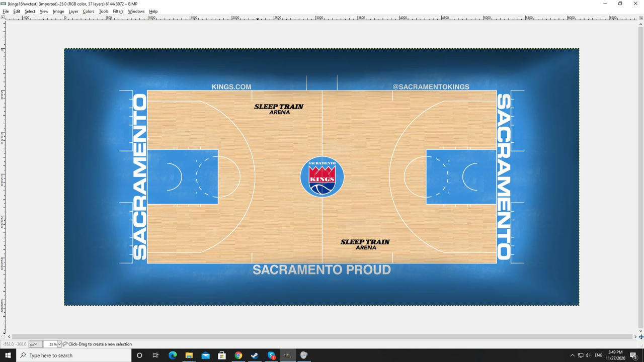This screenshot has height=362, width=644.
Task: Switch to Google Chrome on the taskbar
Action: [238, 355]
